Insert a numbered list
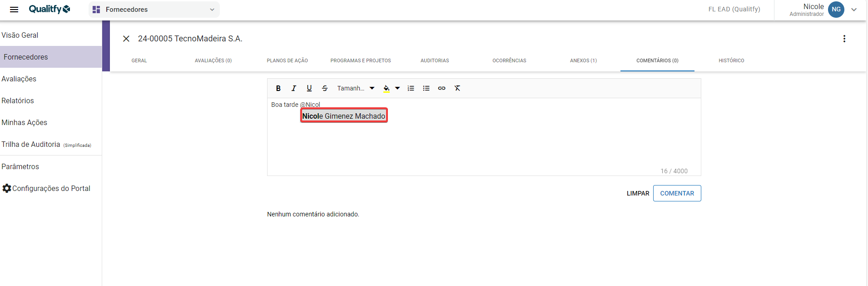Screen dimensions: 868x286 point(411,88)
